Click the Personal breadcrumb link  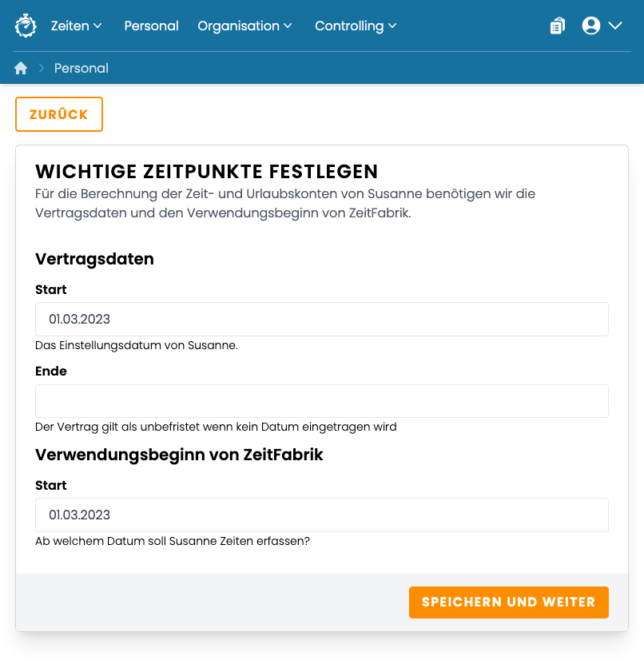(81, 68)
